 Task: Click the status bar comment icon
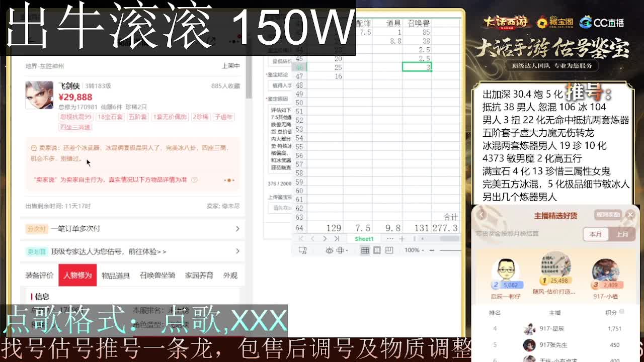click(302, 250)
